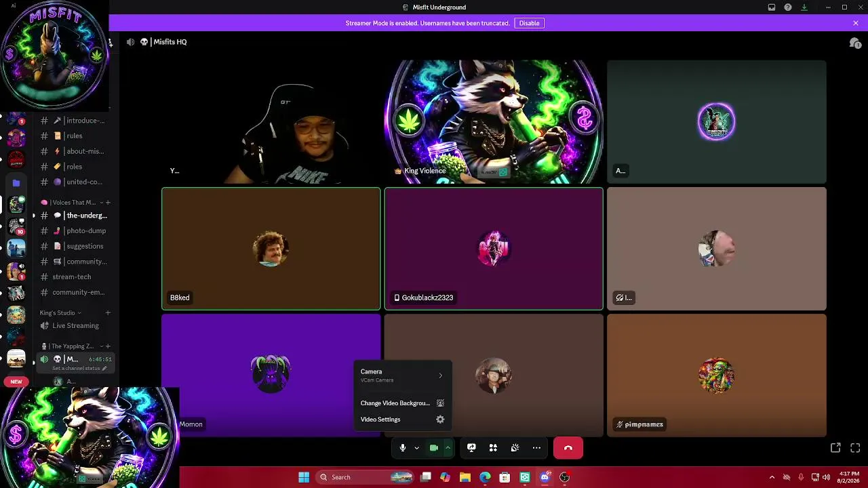Focus pimpnames' video tile
The image size is (868, 488).
pyautogui.click(x=717, y=375)
